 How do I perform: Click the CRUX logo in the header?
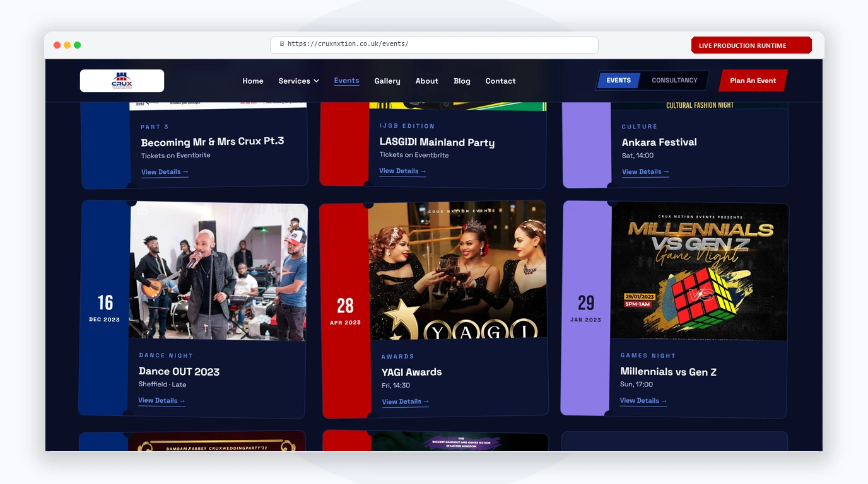pyautogui.click(x=122, y=81)
